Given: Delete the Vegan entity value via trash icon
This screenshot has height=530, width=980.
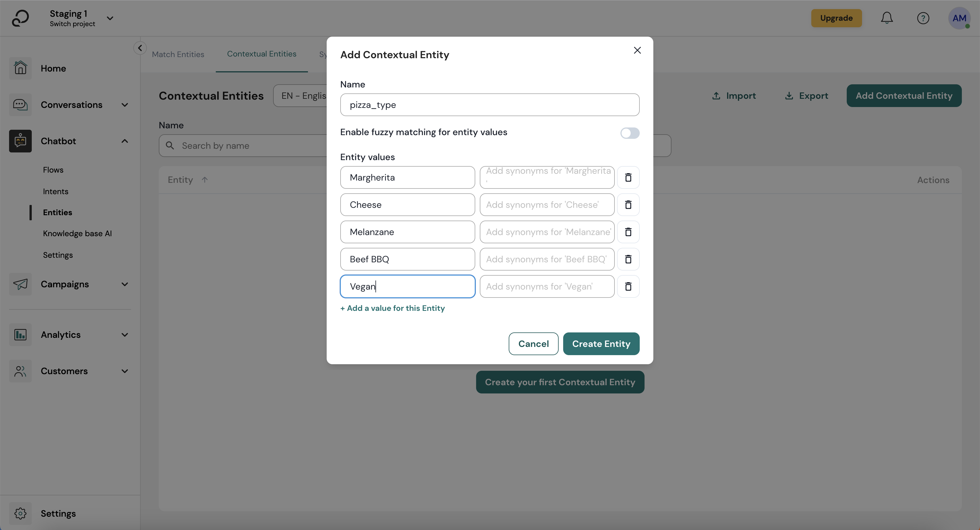Looking at the screenshot, I should click(628, 286).
